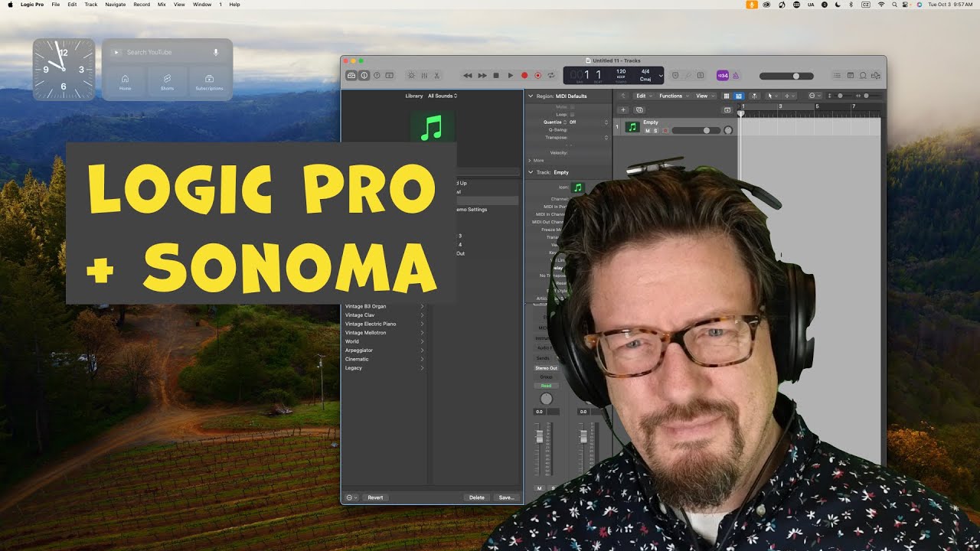Toggle the Library button in Logic toolbar
Image resolution: width=980 pixels, height=551 pixels.
coord(351,75)
